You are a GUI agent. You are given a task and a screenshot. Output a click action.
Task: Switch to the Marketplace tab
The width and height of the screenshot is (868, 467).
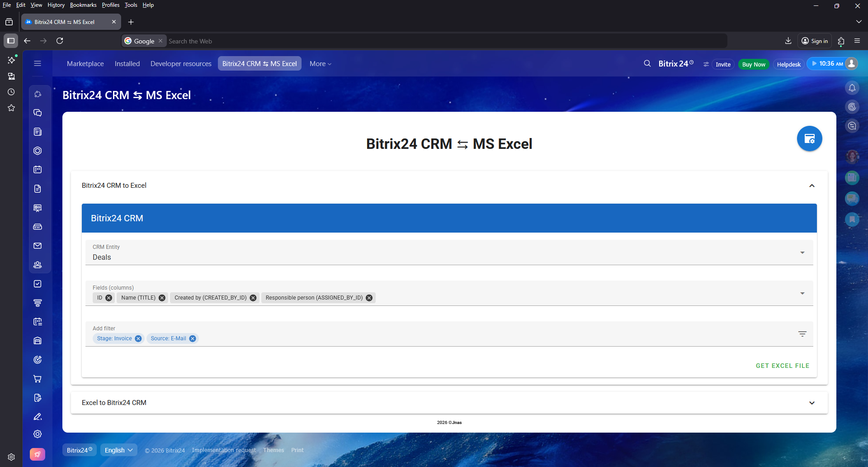[85, 64]
